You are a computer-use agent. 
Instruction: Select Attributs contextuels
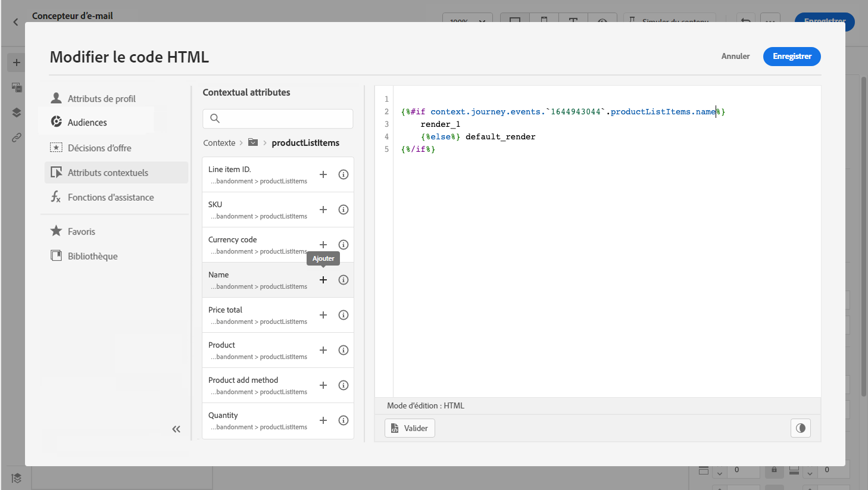(x=116, y=173)
